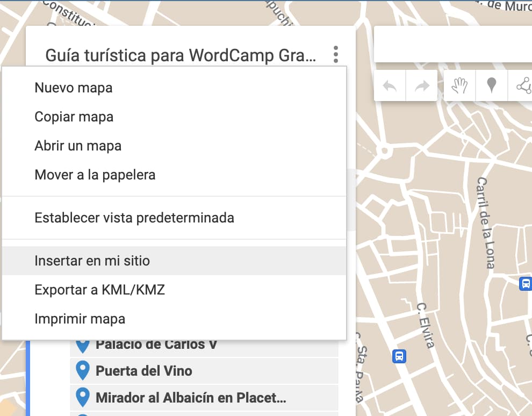
Task: Select Nuevo mapa from the menu
Action: click(73, 88)
